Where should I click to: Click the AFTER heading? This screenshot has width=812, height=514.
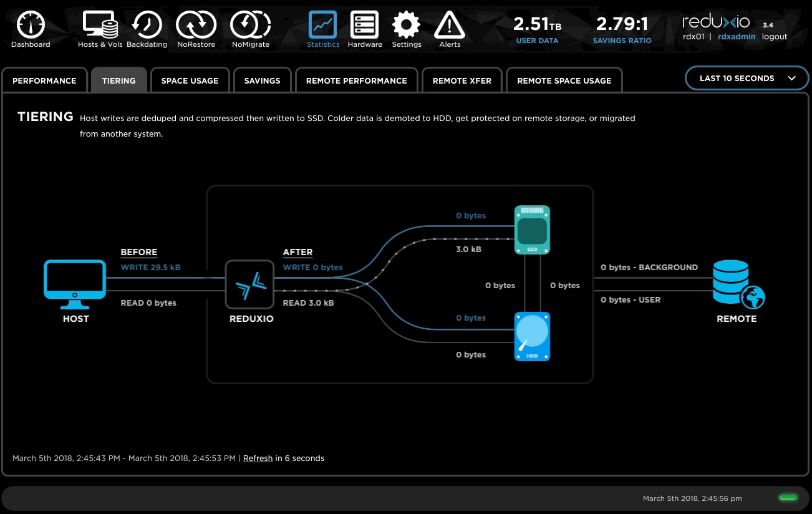click(298, 252)
